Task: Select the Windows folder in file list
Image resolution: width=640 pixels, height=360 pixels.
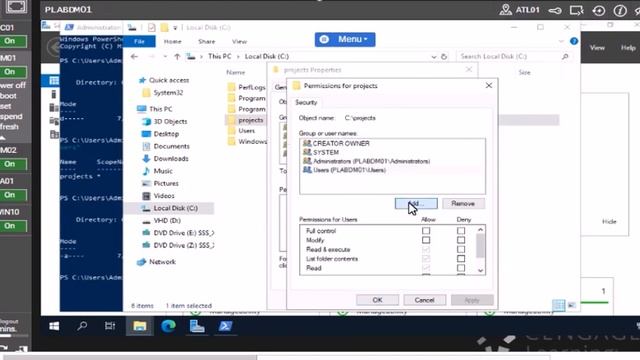Action: tap(247, 142)
